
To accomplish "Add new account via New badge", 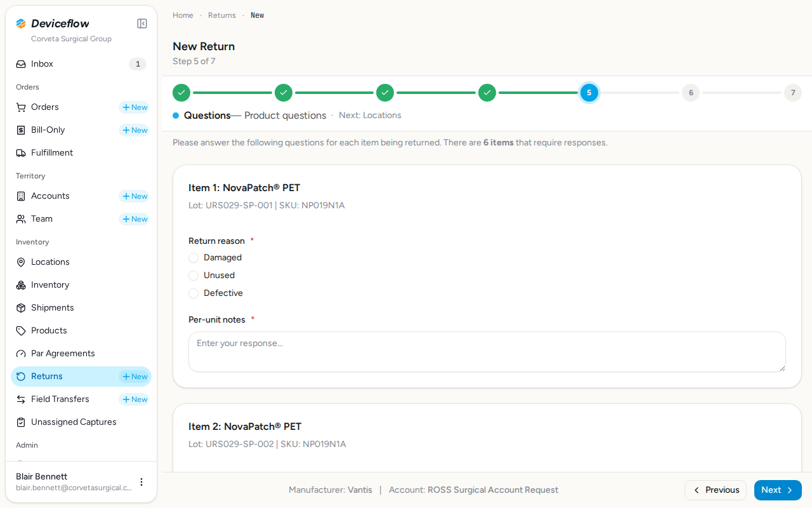I will point(134,196).
